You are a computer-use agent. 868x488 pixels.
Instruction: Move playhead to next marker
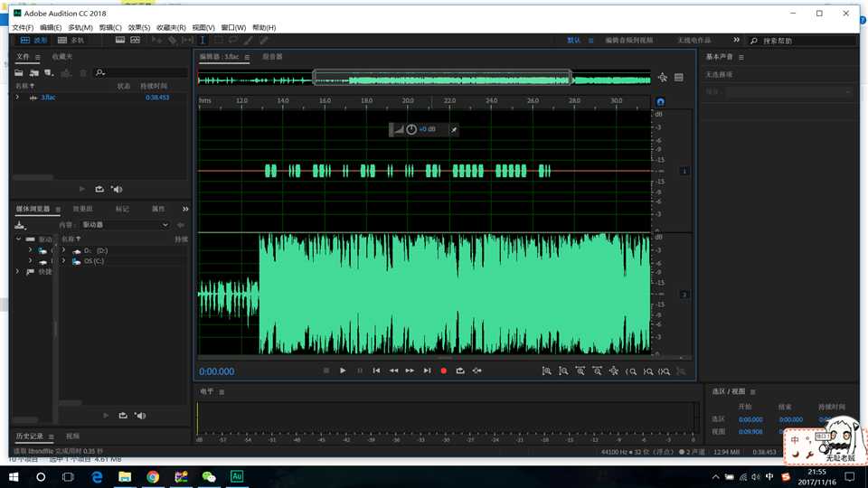click(x=427, y=371)
